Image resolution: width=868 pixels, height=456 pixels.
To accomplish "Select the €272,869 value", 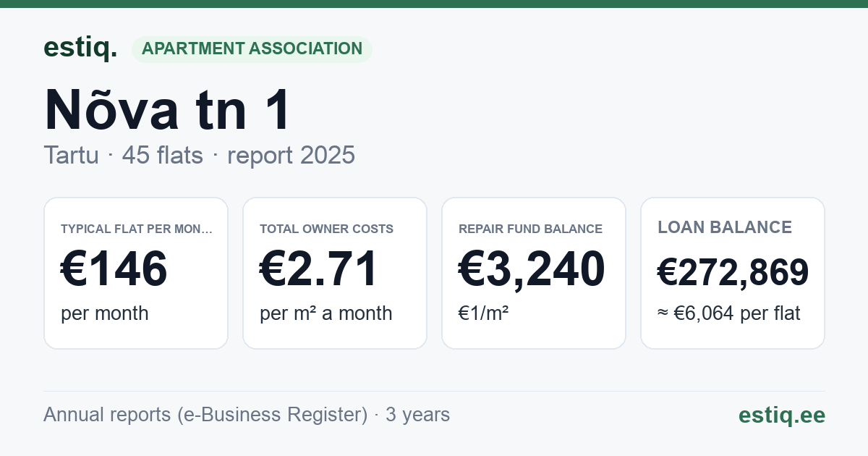I will click(x=733, y=273).
